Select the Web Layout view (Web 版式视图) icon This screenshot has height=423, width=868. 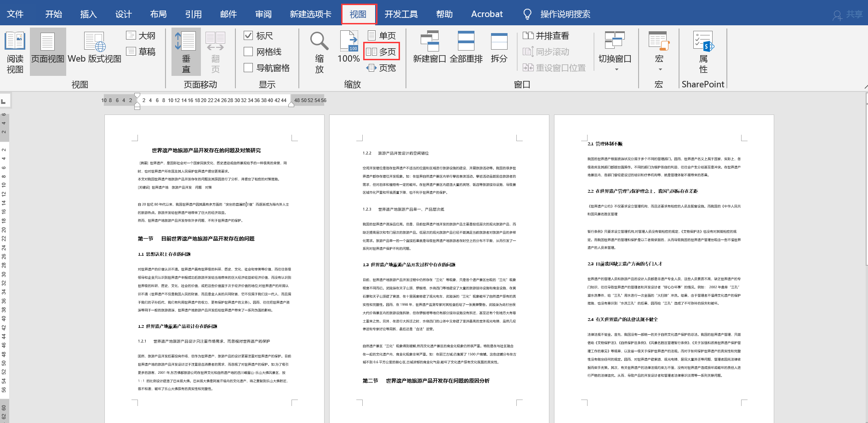(x=95, y=42)
